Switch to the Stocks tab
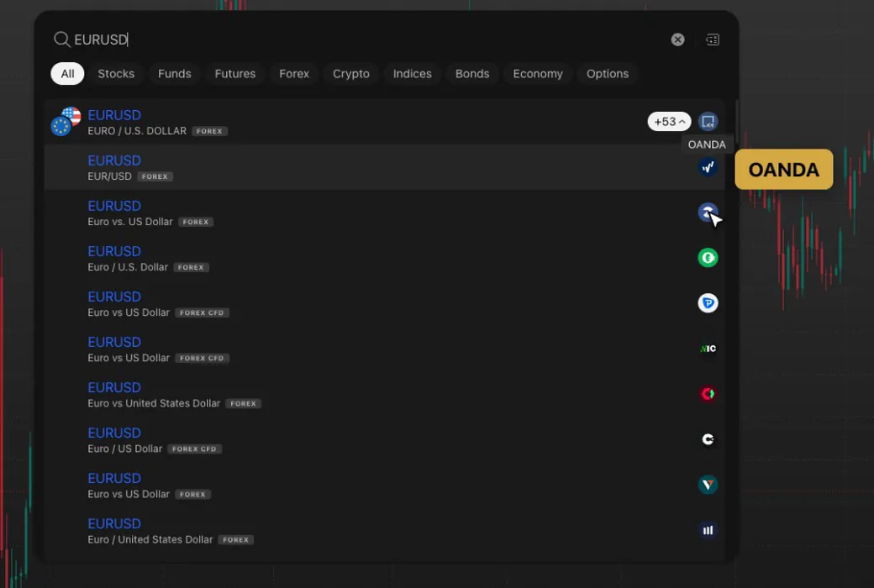The height and width of the screenshot is (588, 874). tap(116, 74)
